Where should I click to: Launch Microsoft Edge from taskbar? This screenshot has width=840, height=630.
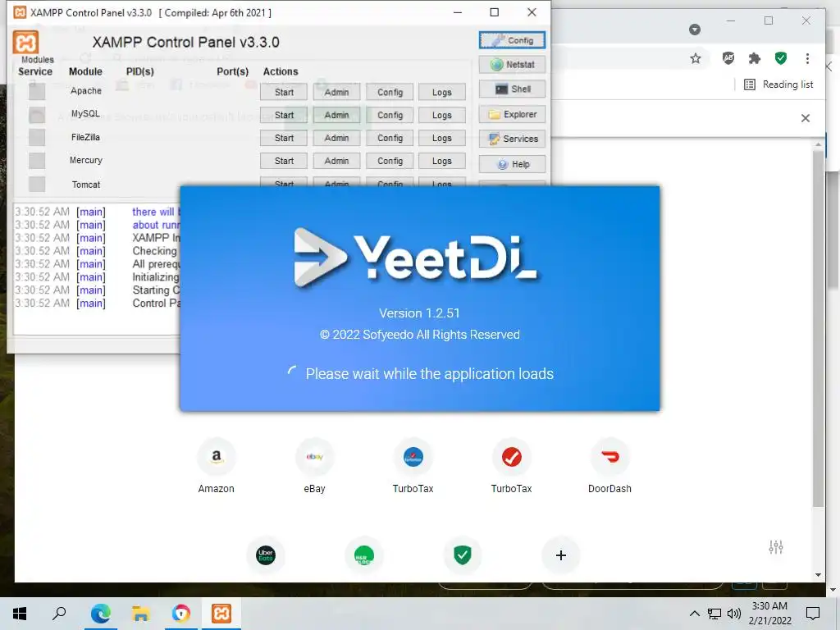[100, 614]
